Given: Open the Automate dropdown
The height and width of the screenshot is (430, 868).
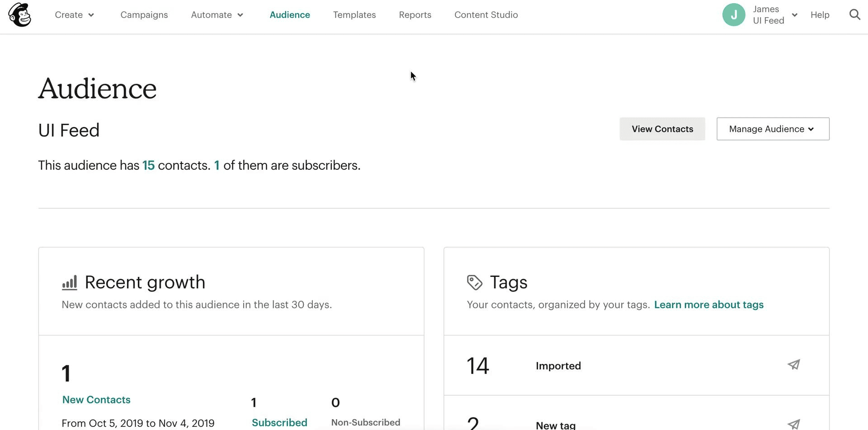Looking at the screenshot, I should 217,15.
